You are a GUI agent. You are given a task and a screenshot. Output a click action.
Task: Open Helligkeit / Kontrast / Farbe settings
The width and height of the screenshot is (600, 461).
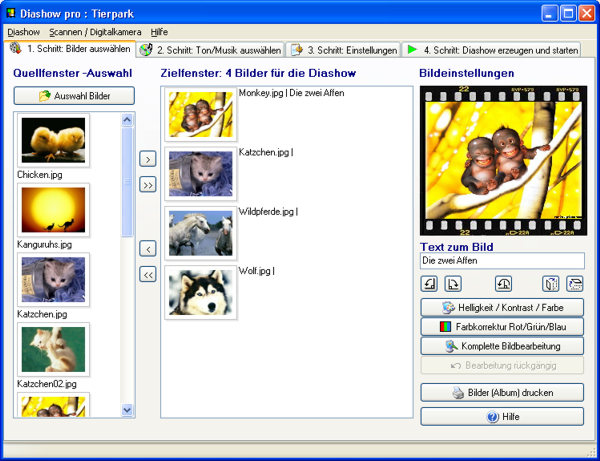click(x=502, y=307)
